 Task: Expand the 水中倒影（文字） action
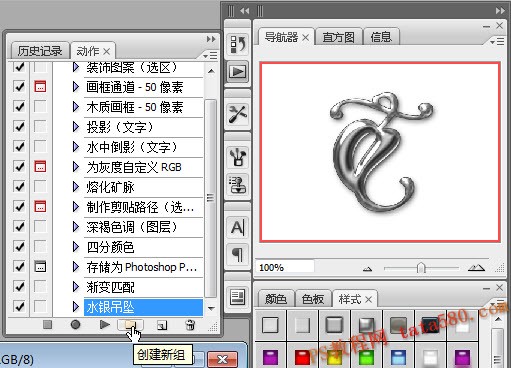point(76,147)
